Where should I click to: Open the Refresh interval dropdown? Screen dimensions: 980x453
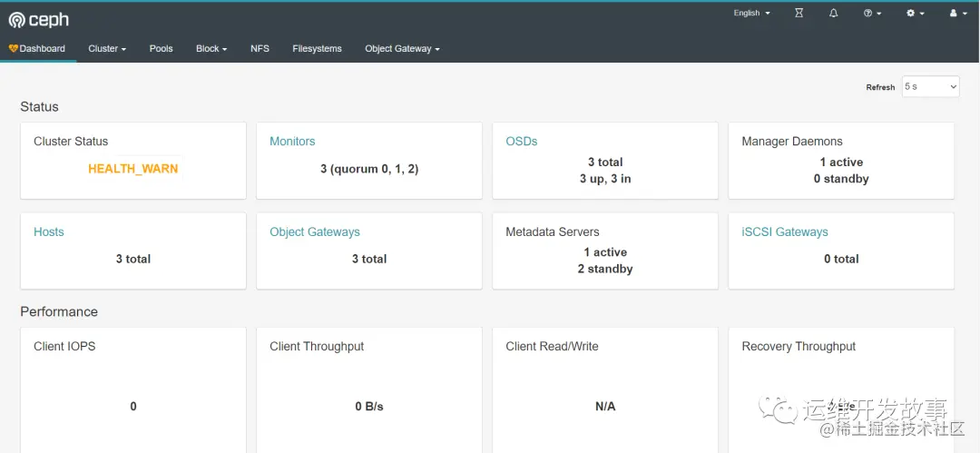(x=931, y=87)
